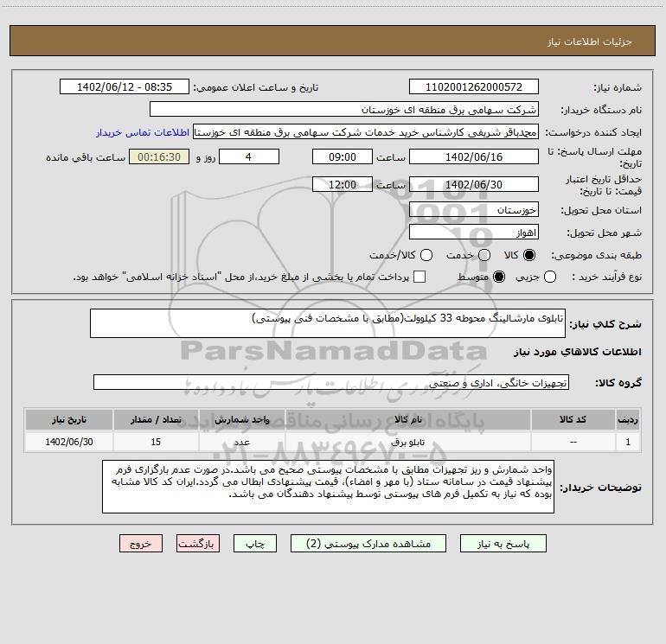Open مشاهده مدارک پیوستی (2) button
The height and width of the screenshot is (644, 666).
tap(368, 544)
